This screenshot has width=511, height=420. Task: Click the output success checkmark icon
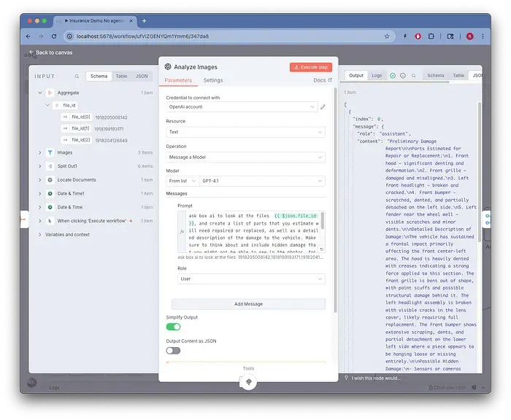[x=393, y=76]
